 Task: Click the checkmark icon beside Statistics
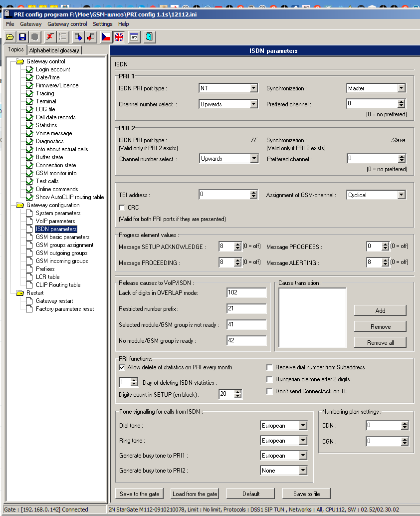(29, 125)
